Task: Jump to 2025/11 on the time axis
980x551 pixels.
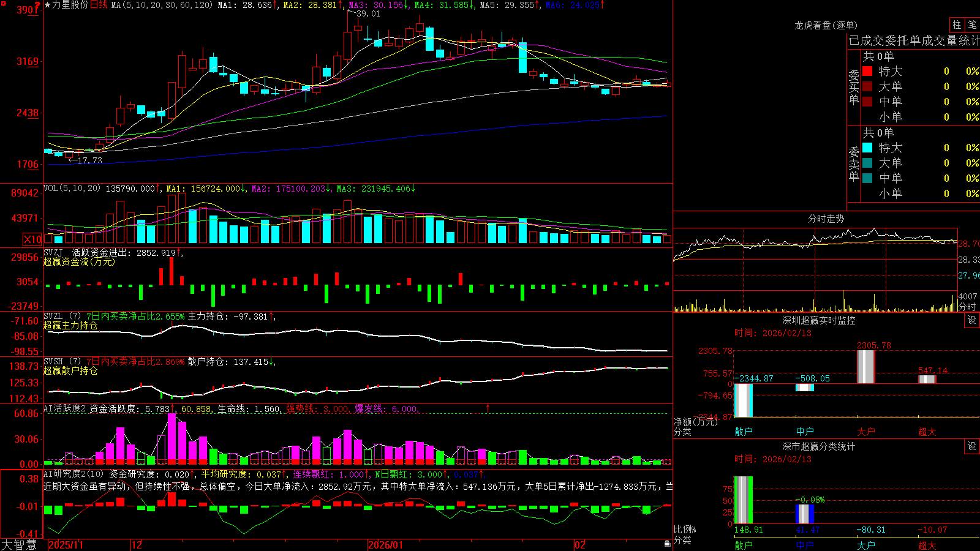Action: (66, 545)
